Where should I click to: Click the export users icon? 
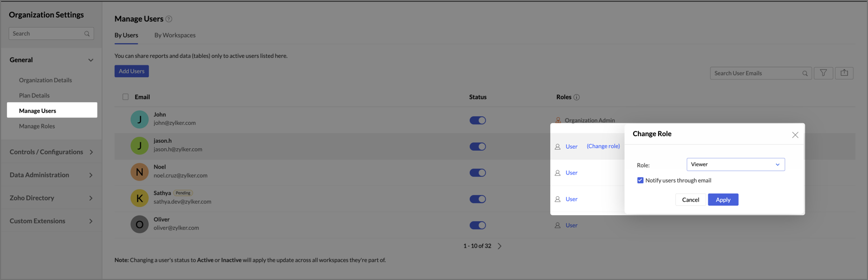click(x=844, y=73)
